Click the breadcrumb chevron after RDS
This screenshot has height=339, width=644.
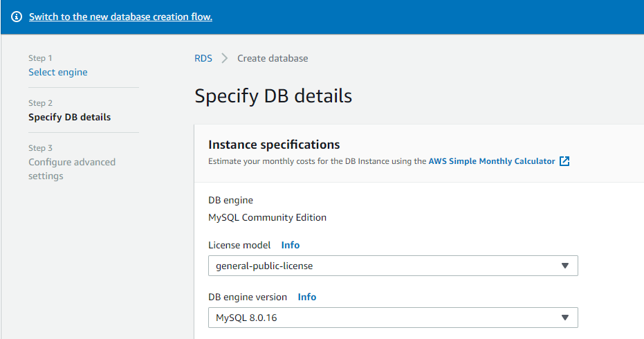224,58
